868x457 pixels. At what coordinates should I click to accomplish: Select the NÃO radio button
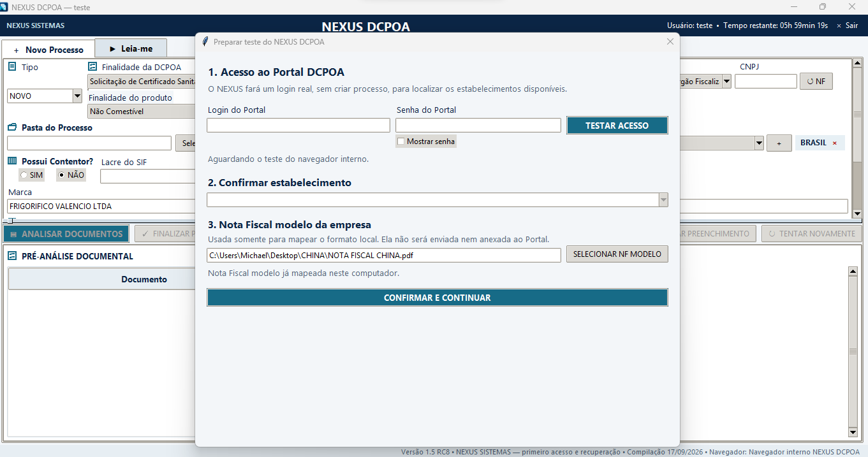[62, 175]
